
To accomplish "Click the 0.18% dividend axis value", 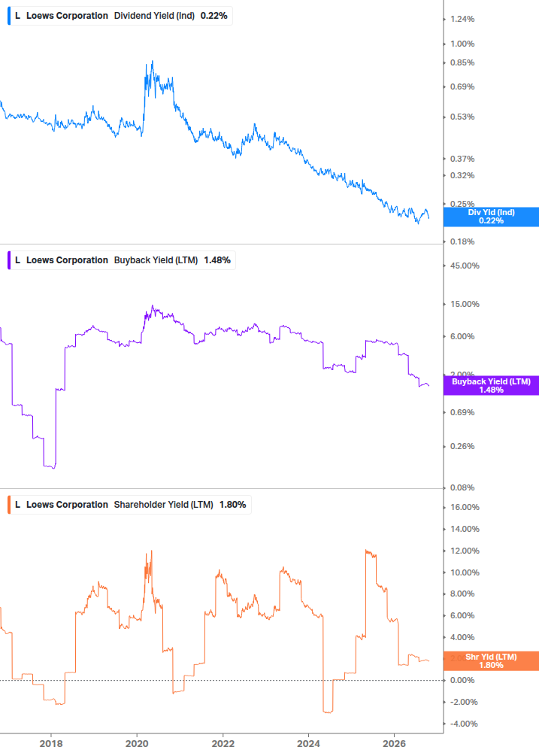I will [462, 241].
